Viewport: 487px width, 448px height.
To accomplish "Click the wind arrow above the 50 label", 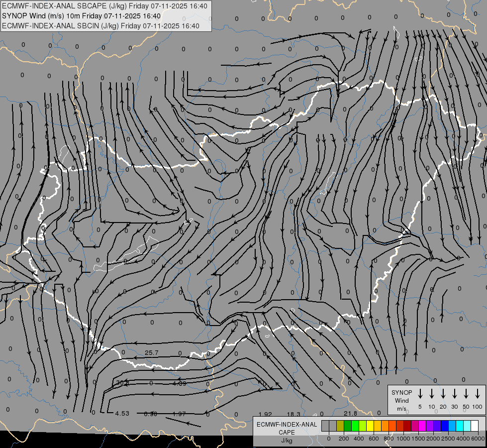I will pos(466,393).
